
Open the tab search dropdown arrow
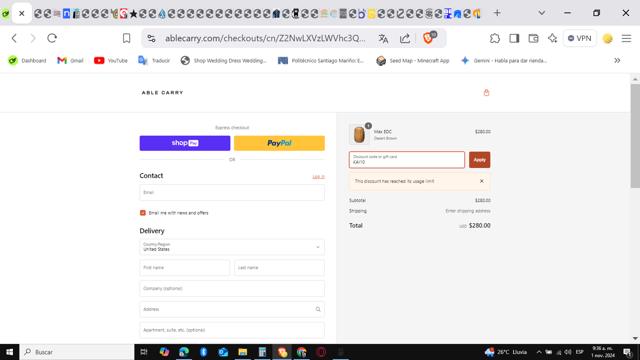(x=542, y=13)
